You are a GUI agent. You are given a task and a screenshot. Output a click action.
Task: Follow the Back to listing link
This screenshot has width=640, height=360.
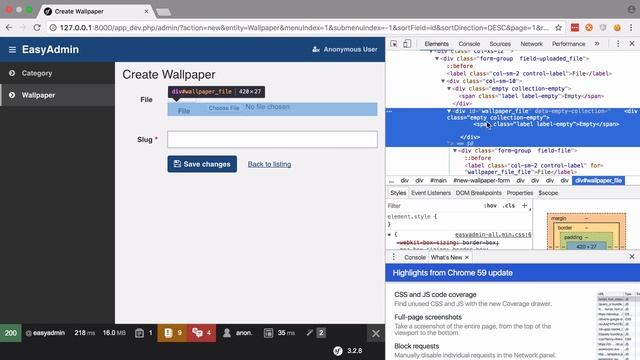269,164
